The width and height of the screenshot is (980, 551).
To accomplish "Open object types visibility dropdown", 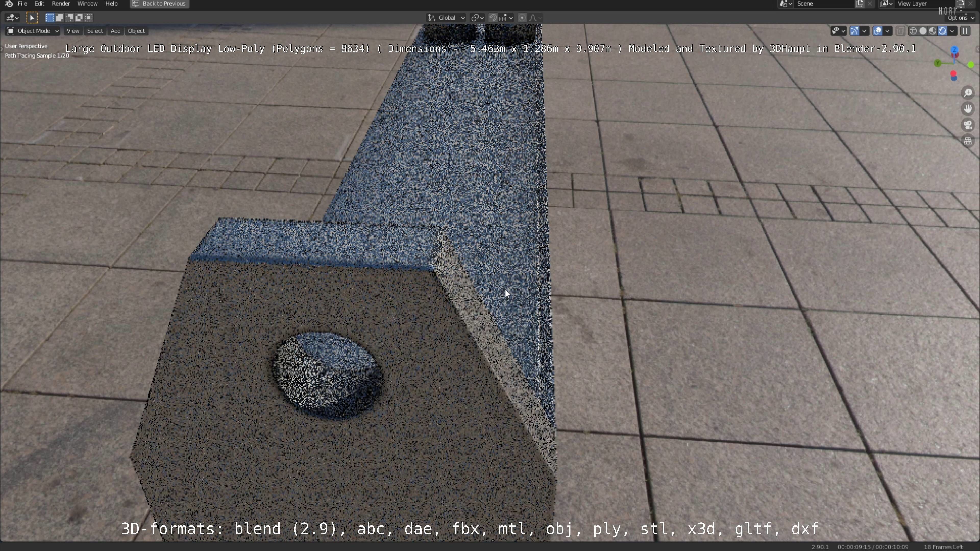I will (x=838, y=31).
